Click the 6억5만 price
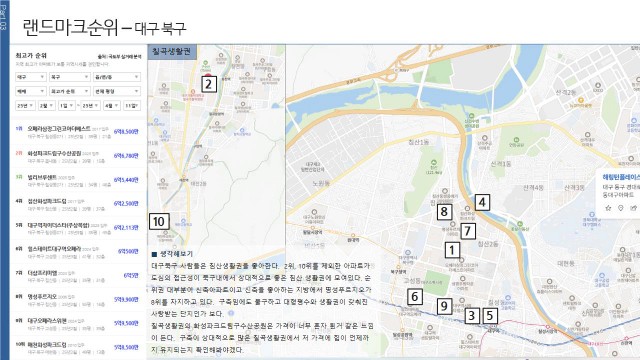This screenshot has width=640, height=360. [x=131, y=276]
